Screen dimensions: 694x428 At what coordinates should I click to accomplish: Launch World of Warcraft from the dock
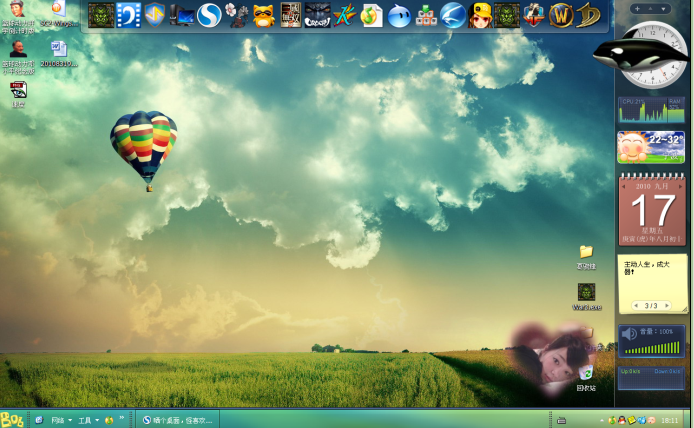[x=562, y=15]
